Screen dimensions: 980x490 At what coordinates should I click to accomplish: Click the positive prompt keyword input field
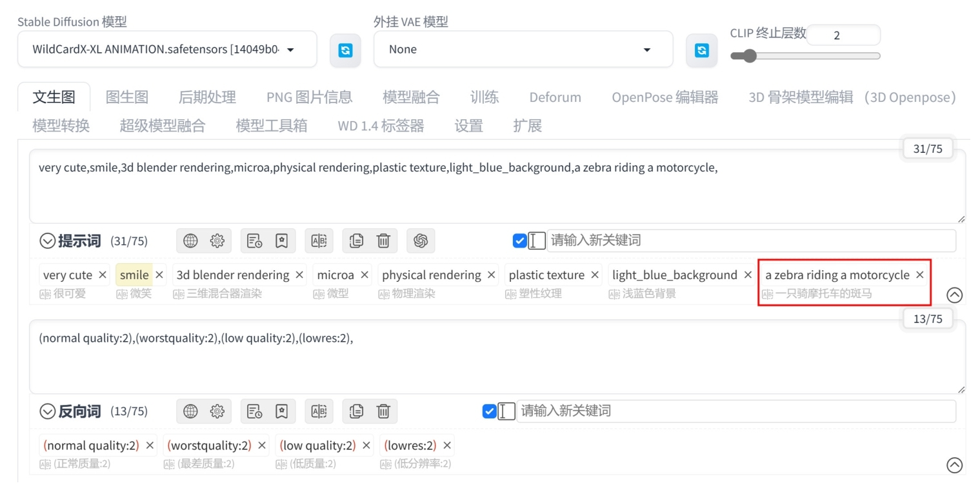[x=751, y=240]
